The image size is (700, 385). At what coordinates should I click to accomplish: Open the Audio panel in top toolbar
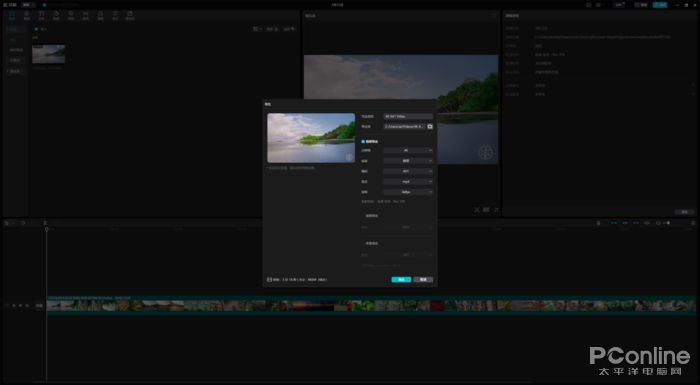(x=27, y=16)
